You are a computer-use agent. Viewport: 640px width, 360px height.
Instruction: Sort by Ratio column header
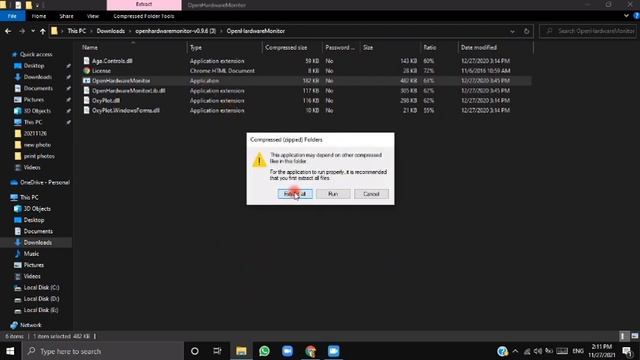(429, 47)
